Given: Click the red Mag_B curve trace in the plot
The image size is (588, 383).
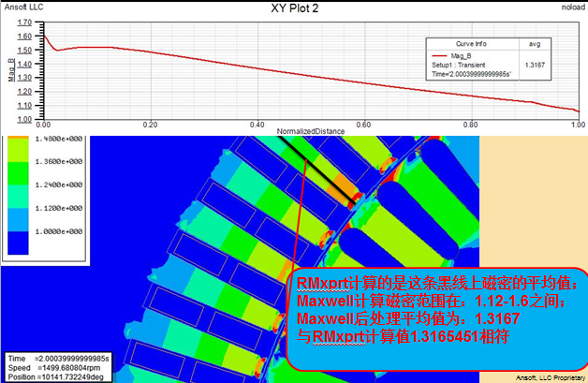Looking at the screenshot, I should [x=311, y=77].
